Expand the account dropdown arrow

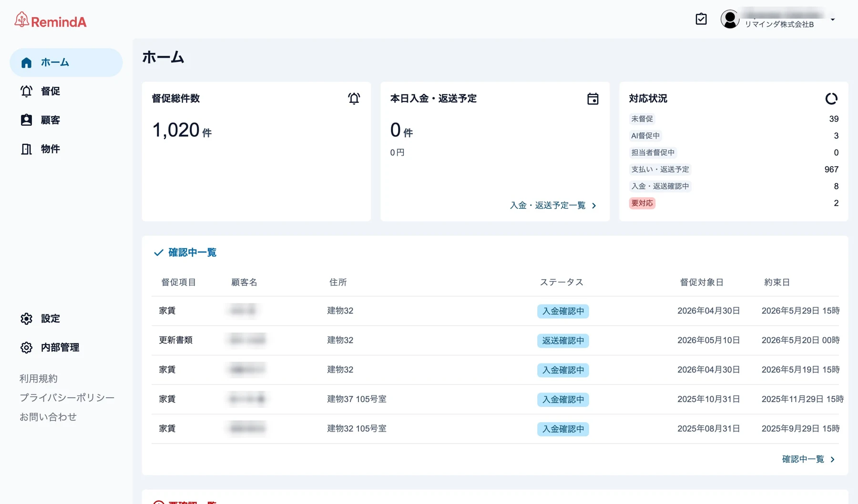click(832, 20)
